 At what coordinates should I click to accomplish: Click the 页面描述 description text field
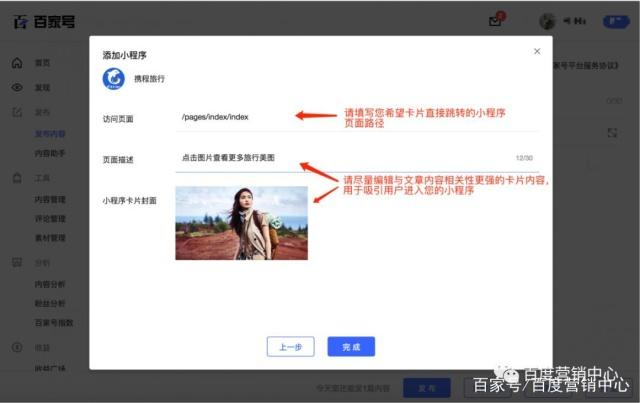click(340, 158)
